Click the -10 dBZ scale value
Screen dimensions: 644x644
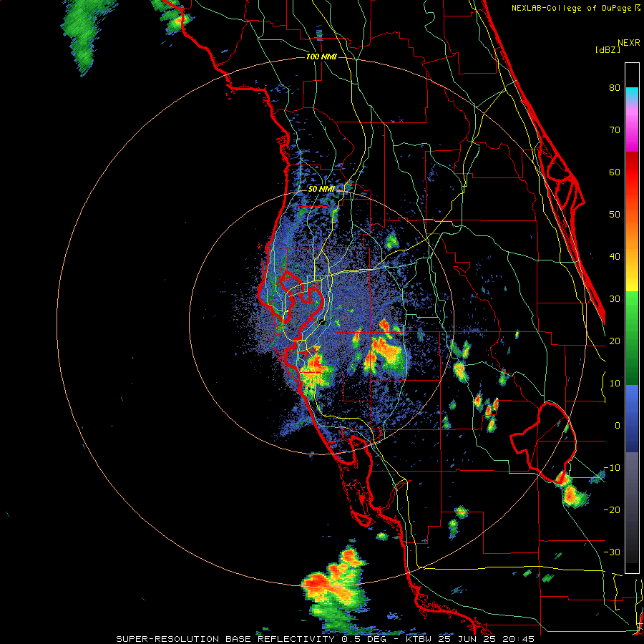[x=612, y=467]
